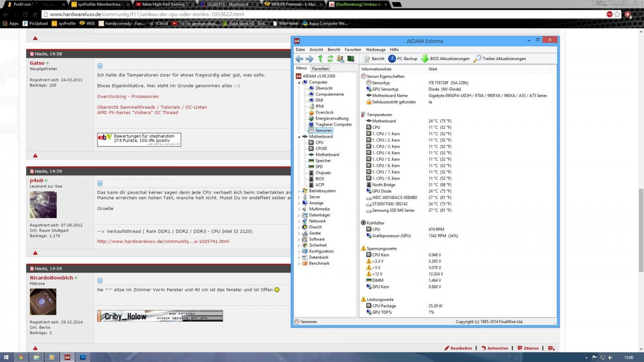Expand the DirectX node
Screen dimensions: 644x362
coord(299,227)
